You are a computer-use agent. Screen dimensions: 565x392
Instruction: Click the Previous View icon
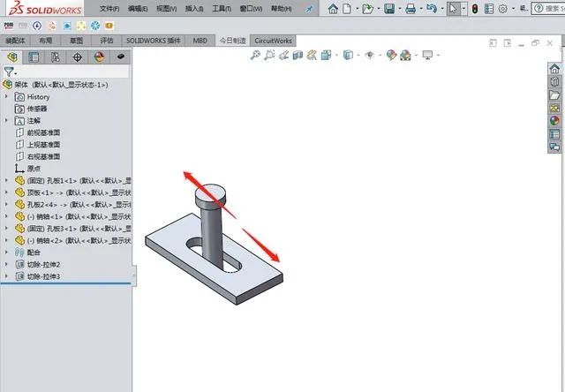point(283,55)
